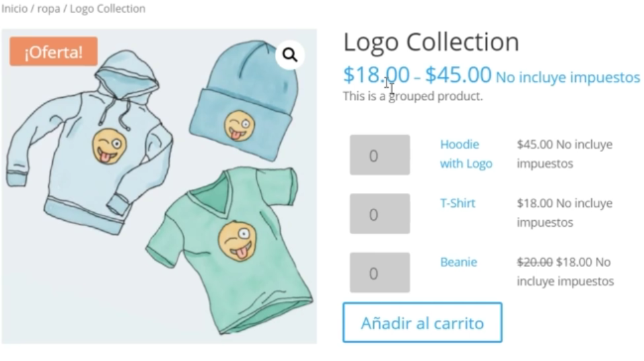This screenshot has height=361, width=644.
Task: Open the Hoodie with Logo product link
Action: point(466,154)
